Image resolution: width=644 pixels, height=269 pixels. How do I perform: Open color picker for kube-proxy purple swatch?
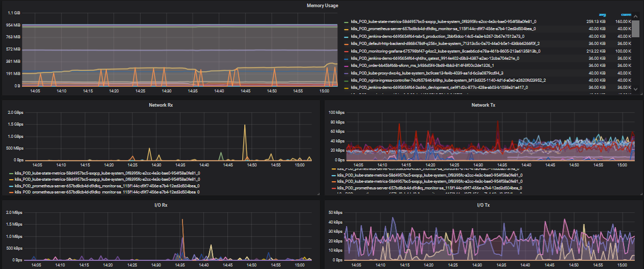tap(346, 73)
